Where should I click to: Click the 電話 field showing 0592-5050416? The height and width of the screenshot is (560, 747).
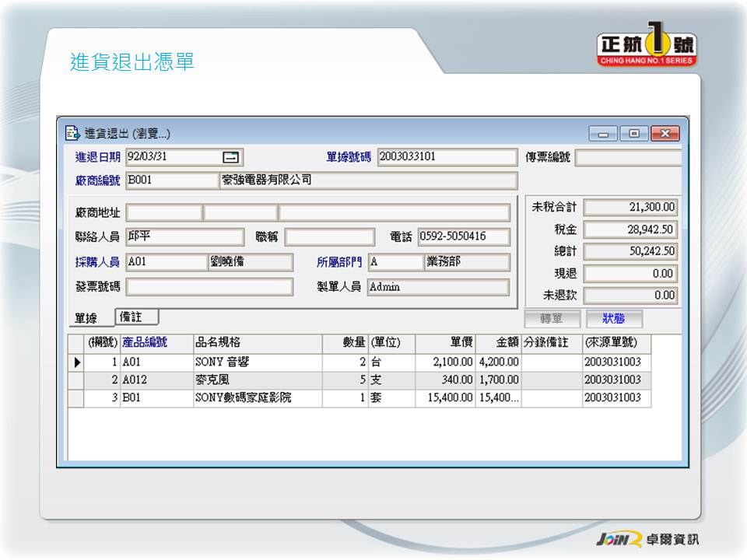[463, 237]
